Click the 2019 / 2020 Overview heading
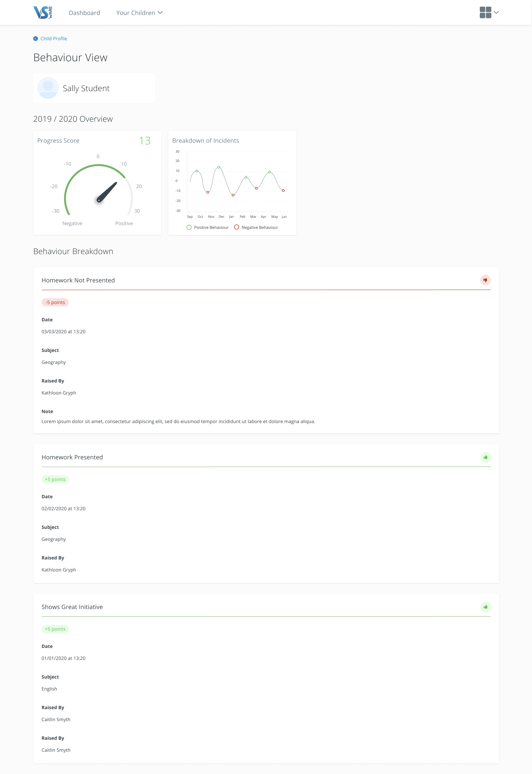This screenshot has width=532, height=774. tap(73, 119)
